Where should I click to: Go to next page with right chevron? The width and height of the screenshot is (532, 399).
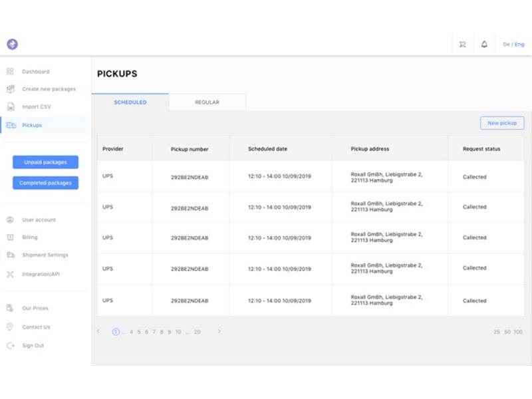(219, 331)
